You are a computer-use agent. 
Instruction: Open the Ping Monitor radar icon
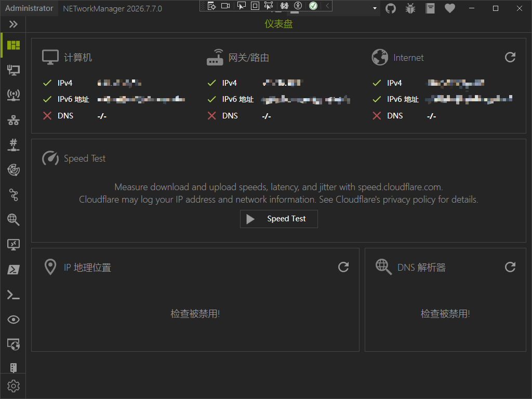13,170
